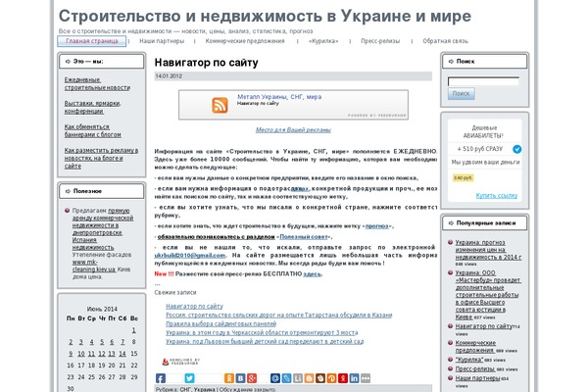Open Ежедневные строительные новости link

pos(97,83)
